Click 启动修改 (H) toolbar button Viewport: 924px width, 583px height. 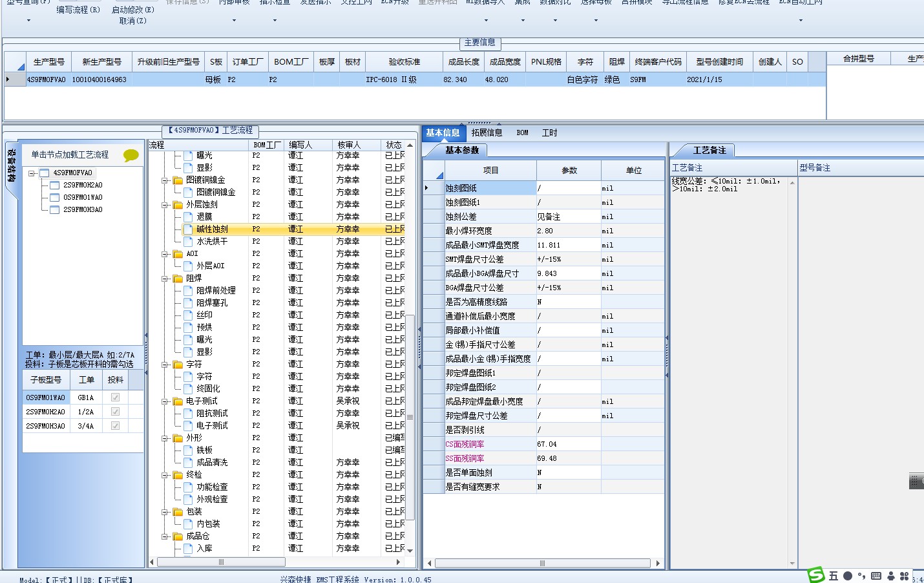click(133, 10)
